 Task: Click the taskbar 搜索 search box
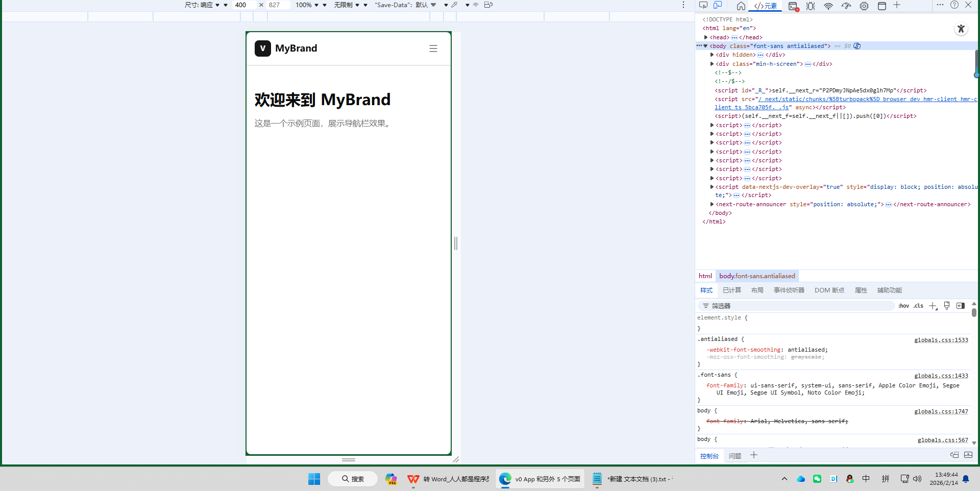pyautogui.click(x=353, y=479)
